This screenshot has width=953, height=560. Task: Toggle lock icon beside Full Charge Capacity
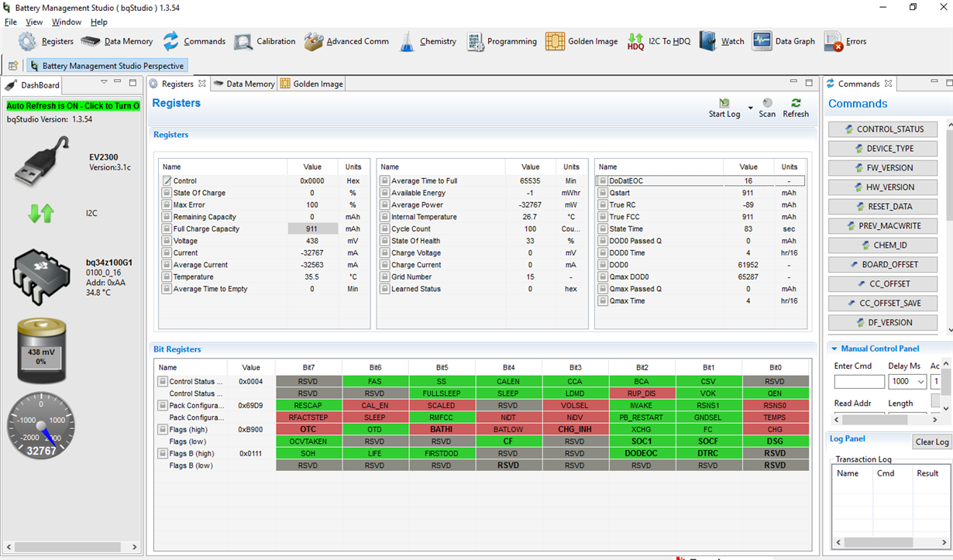tap(167, 228)
